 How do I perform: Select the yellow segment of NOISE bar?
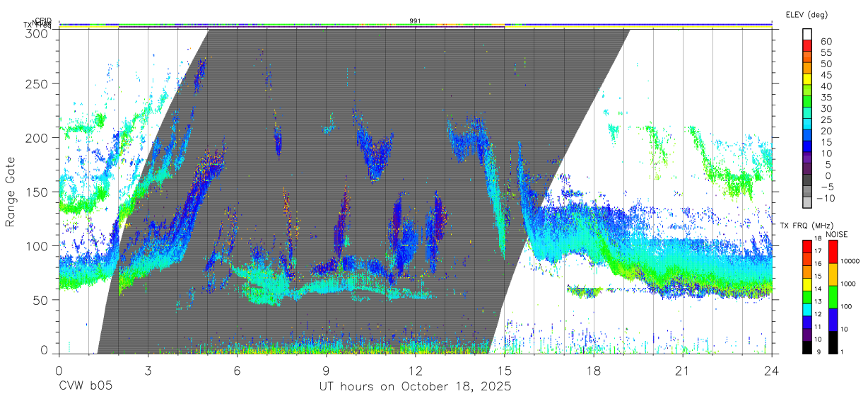(x=833, y=274)
